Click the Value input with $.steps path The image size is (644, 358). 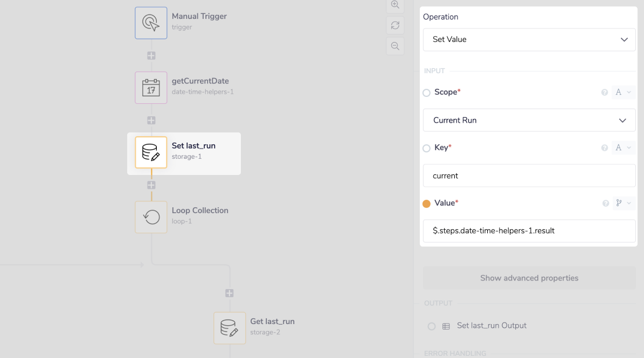pyautogui.click(x=529, y=231)
